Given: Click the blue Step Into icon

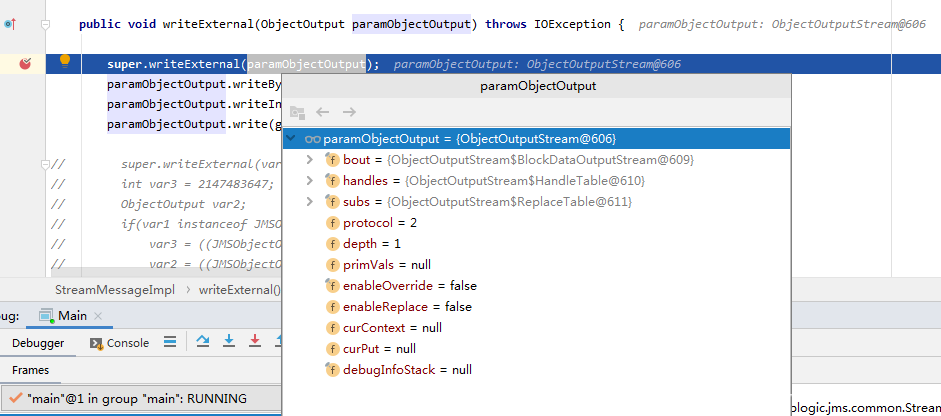Looking at the screenshot, I should click(229, 342).
